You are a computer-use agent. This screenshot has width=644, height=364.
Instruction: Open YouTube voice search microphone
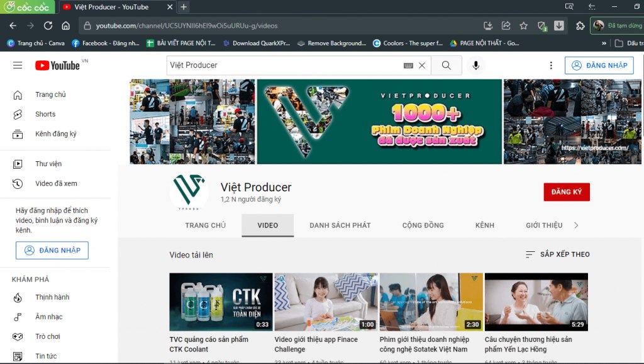pyautogui.click(x=476, y=65)
